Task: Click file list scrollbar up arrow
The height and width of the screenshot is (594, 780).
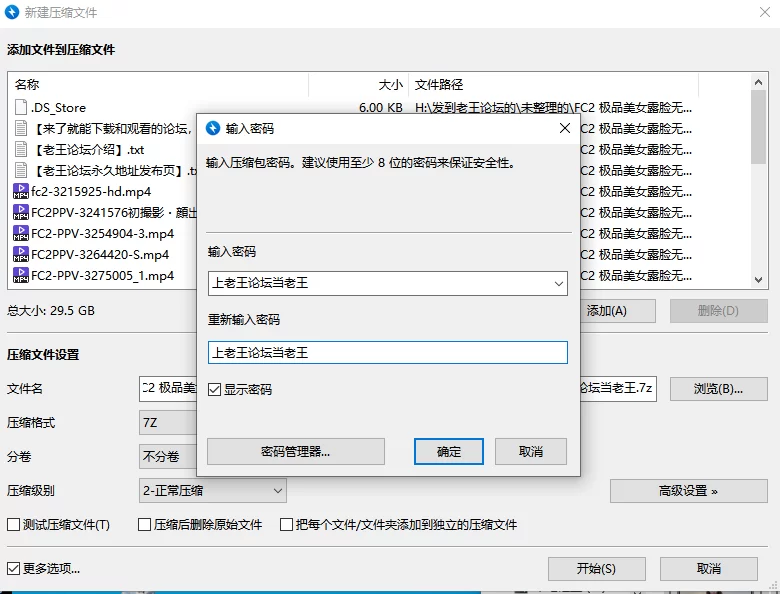Action: coord(758,82)
